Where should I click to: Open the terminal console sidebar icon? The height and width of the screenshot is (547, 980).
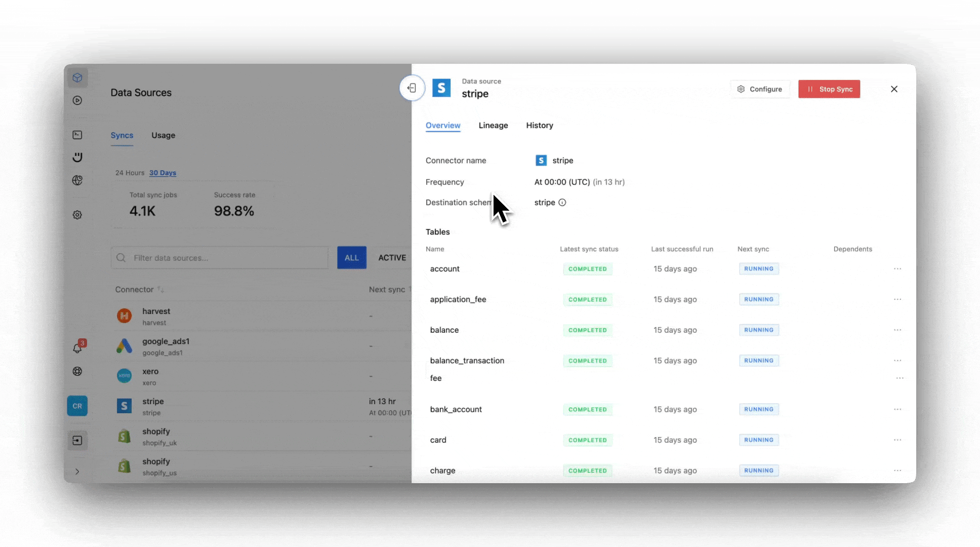pos(77,135)
